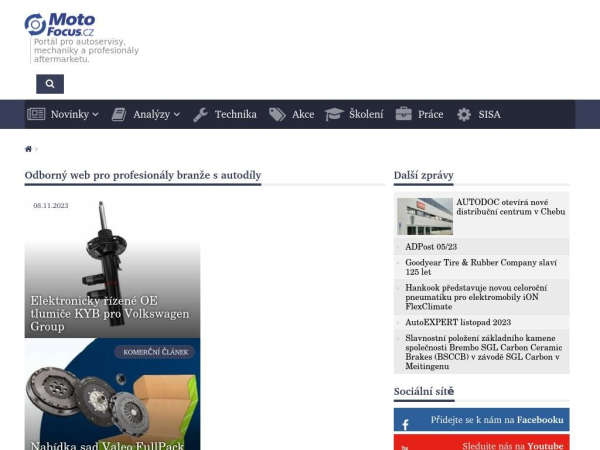Click the wrench icon beside Technika
600x450 pixels.
[x=201, y=114]
